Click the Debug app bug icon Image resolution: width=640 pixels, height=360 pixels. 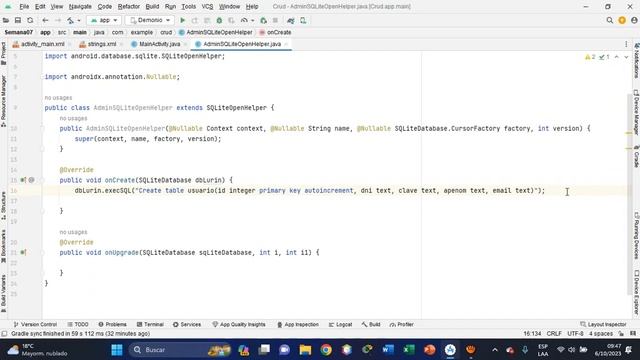tap(219, 20)
